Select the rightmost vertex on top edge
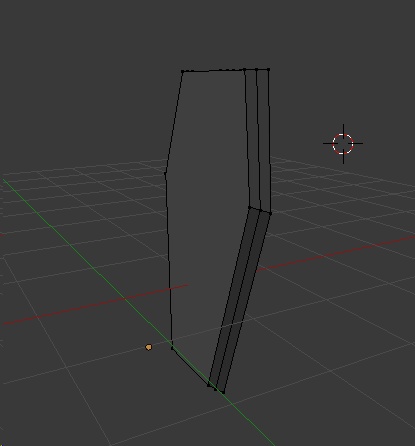This screenshot has width=415, height=446. coord(268,69)
